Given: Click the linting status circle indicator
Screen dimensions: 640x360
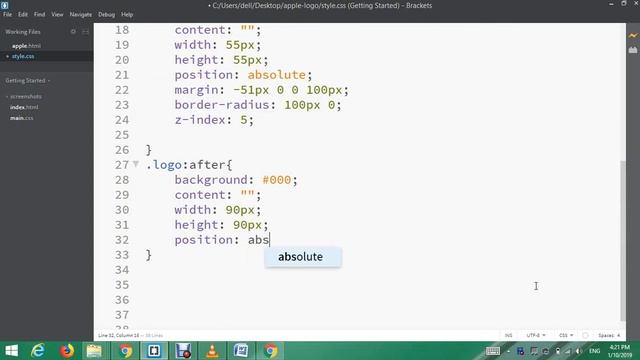Looking at the screenshot, I should click(x=585, y=335).
